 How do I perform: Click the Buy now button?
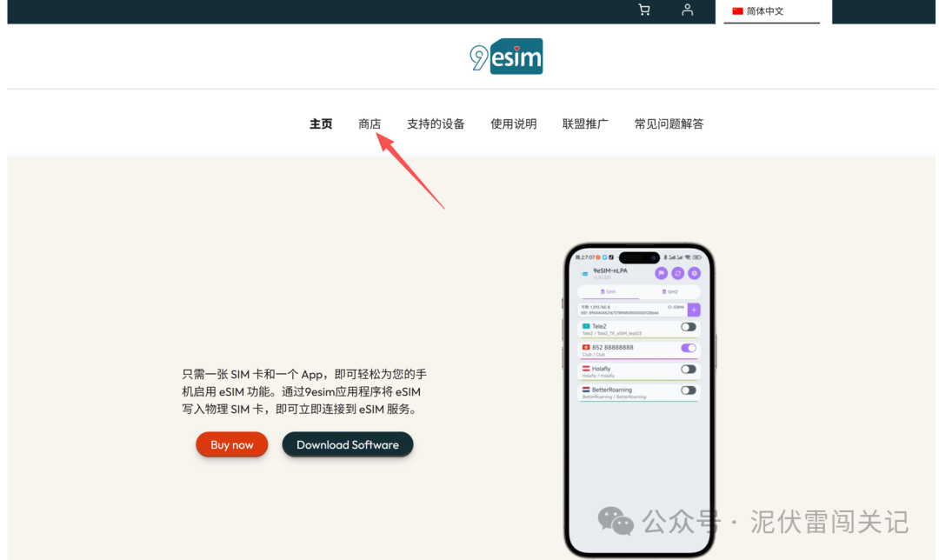coord(232,444)
